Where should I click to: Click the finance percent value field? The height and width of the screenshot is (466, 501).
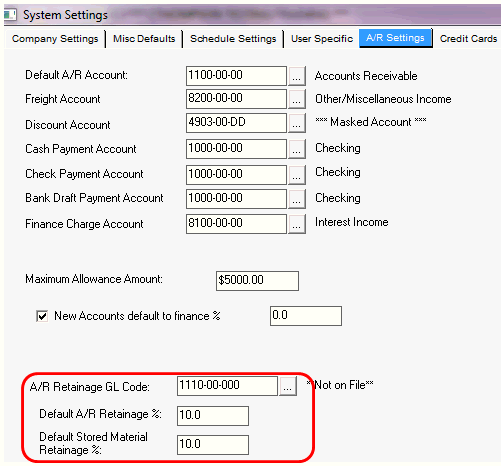pyautogui.click(x=306, y=316)
